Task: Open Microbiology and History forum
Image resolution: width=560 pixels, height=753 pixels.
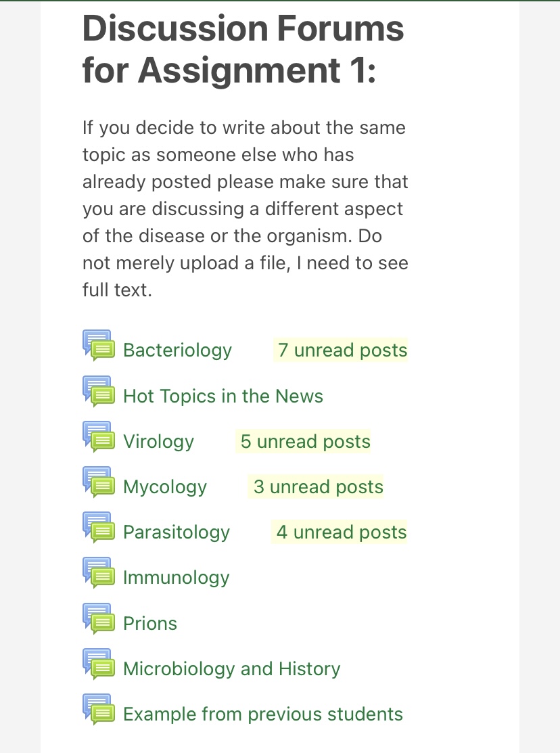Action: pos(232,669)
